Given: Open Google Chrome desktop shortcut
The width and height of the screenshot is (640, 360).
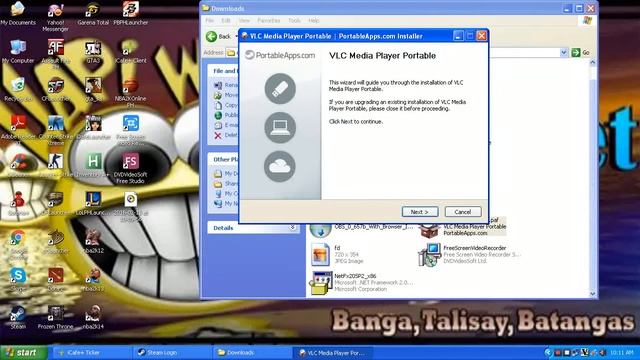Looking at the screenshot, I should tap(18, 244).
